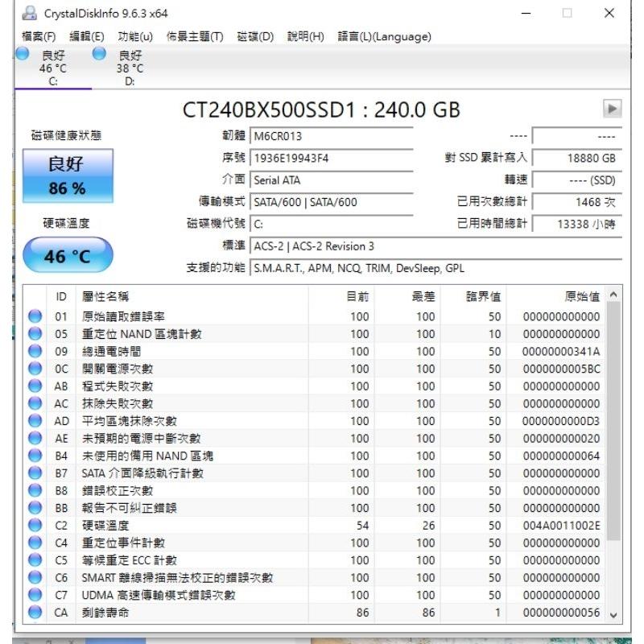Image resolution: width=644 pixels, height=644 pixels.
Task: Click the supported features field S.M.A.R.T., APM, NCQ
Action: pyautogui.click(x=436, y=268)
